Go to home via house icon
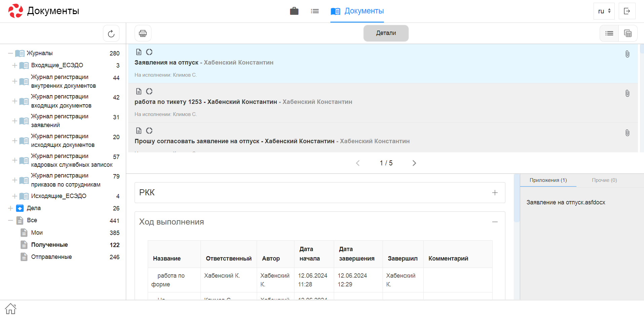 click(x=10, y=308)
